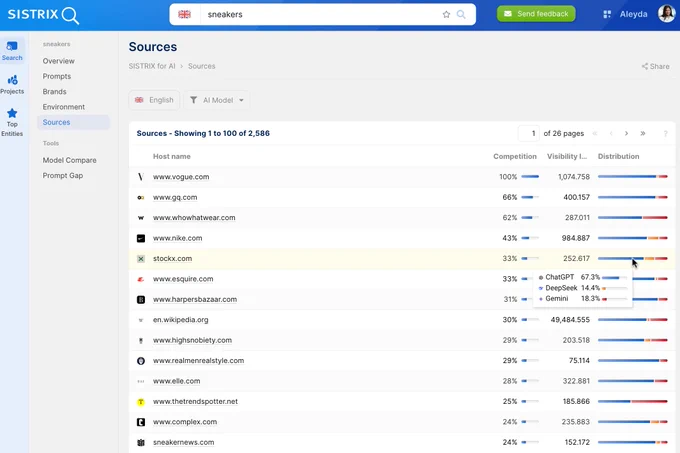Open the Projects sidebar section
Screen dimensions: 680x453
12,85
